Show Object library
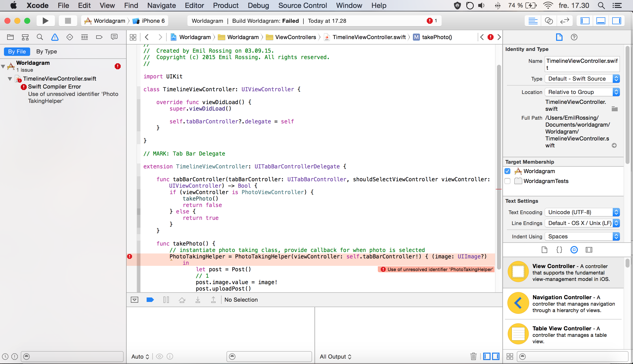 [574, 250]
